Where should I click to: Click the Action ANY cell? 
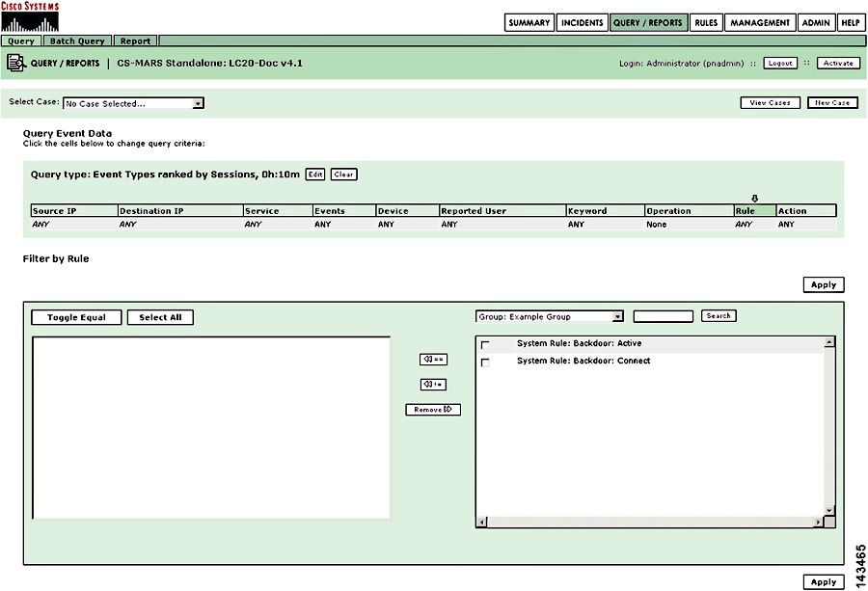pos(806,224)
